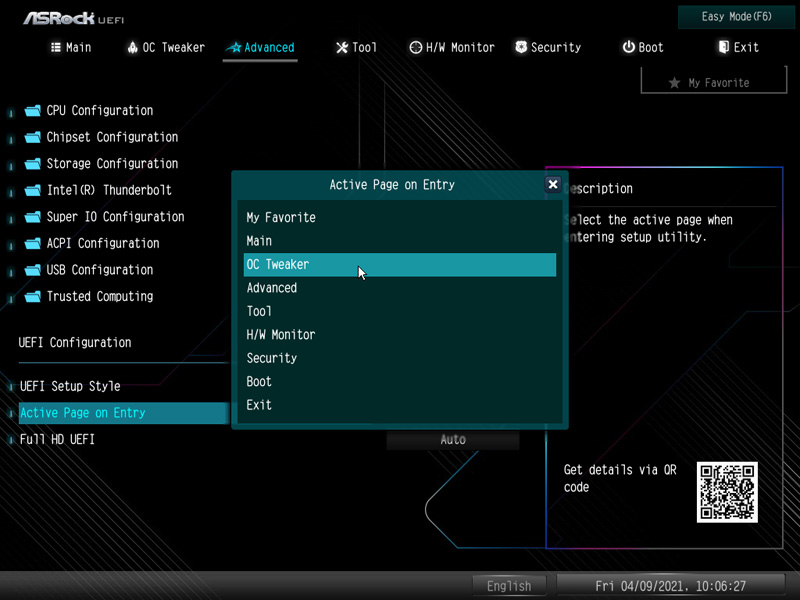Open Chipset Configuration submenu text
This screenshot has width=800, height=600.
coord(112,137)
